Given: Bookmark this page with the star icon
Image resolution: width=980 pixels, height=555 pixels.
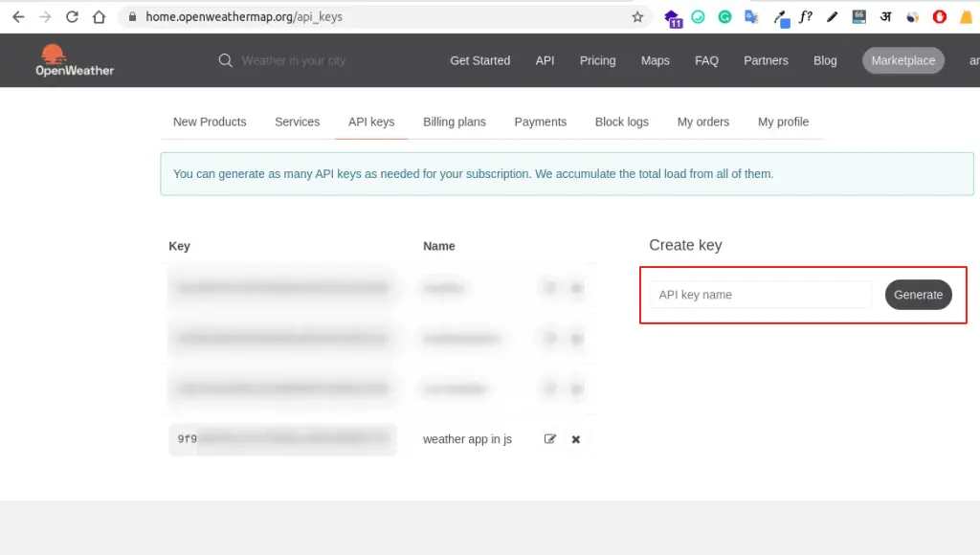Looking at the screenshot, I should (637, 17).
